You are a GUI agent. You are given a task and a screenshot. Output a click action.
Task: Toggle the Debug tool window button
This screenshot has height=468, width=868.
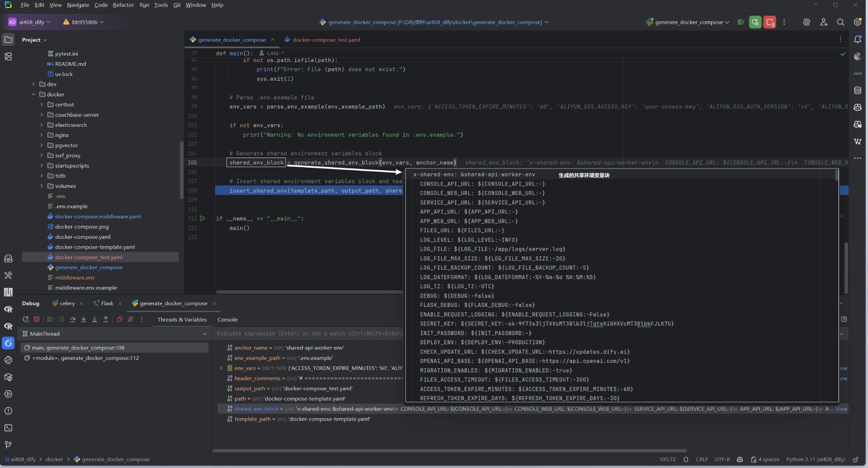[x=8, y=343]
